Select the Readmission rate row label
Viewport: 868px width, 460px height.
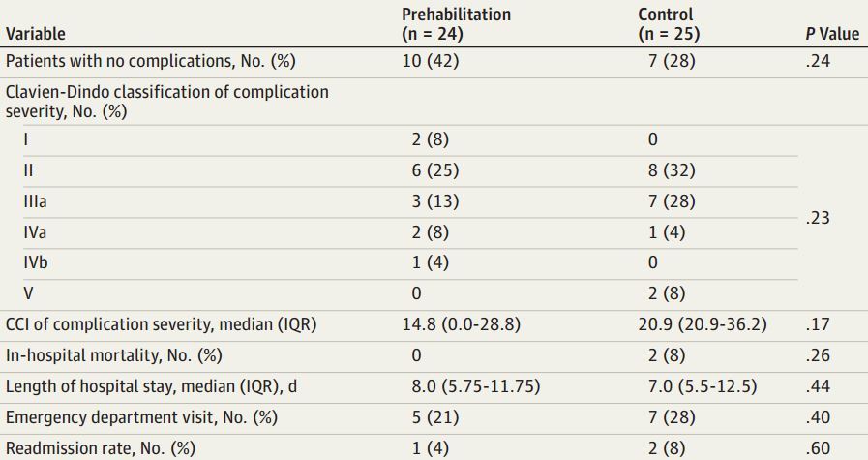(x=101, y=448)
